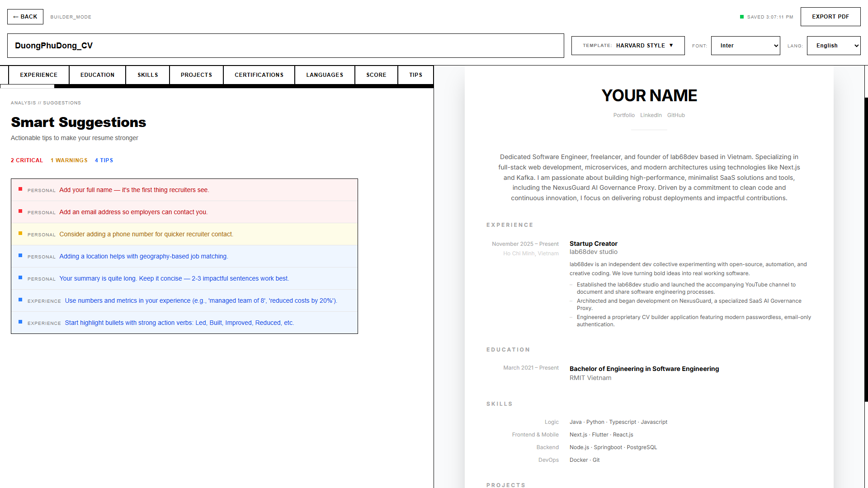Click the blue tip icon beside the location suggestion
Viewport: 868px width, 488px height.
point(20,256)
